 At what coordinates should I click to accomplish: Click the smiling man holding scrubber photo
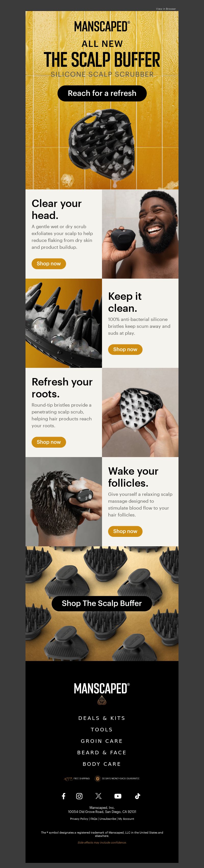[x=140, y=234]
